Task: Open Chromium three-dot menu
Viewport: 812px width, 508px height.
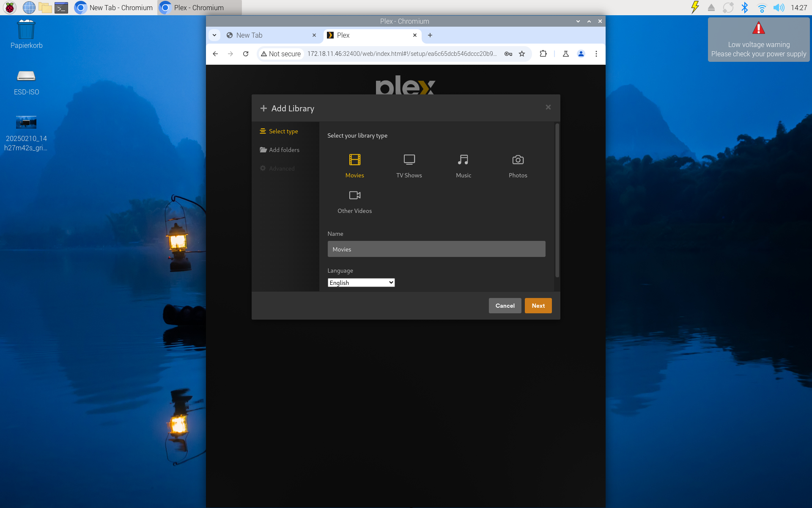Action: [596, 54]
